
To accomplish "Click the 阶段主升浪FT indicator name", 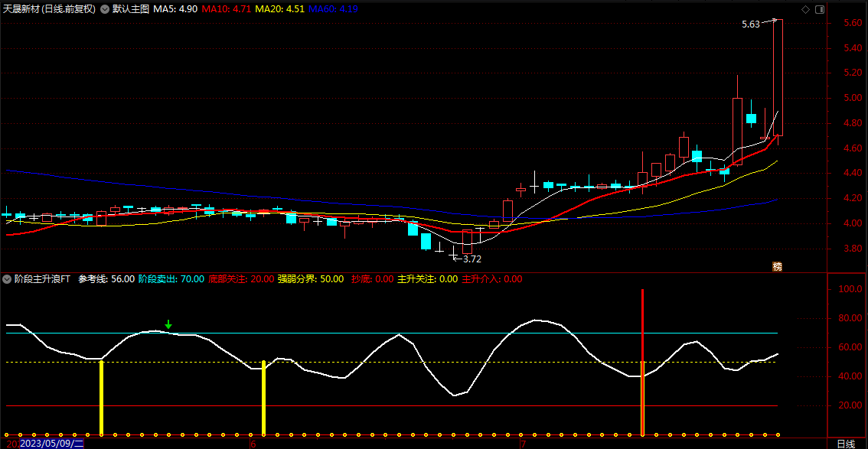I will coord(42,279).
